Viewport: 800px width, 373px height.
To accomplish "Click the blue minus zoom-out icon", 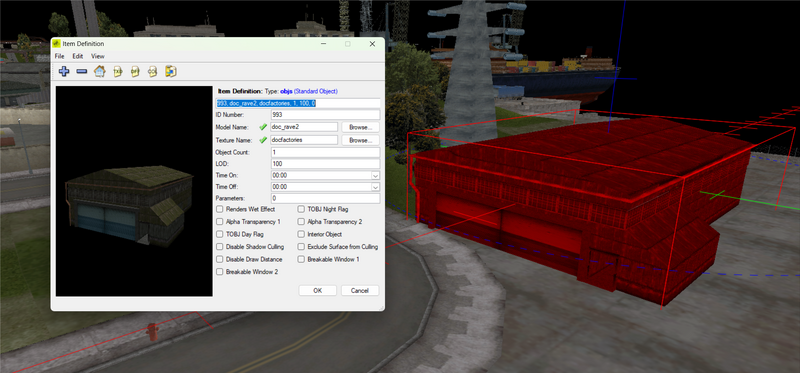I will pos(81,71).
